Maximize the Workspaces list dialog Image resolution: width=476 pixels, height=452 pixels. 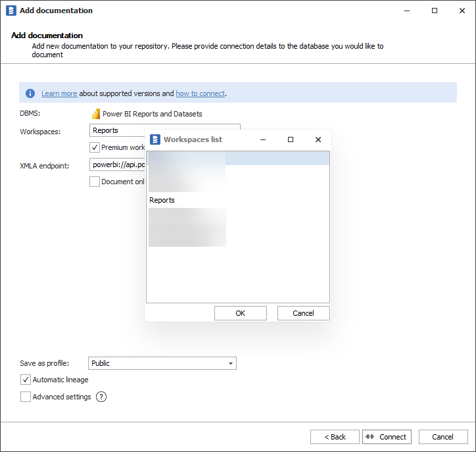tap(291, 139)
